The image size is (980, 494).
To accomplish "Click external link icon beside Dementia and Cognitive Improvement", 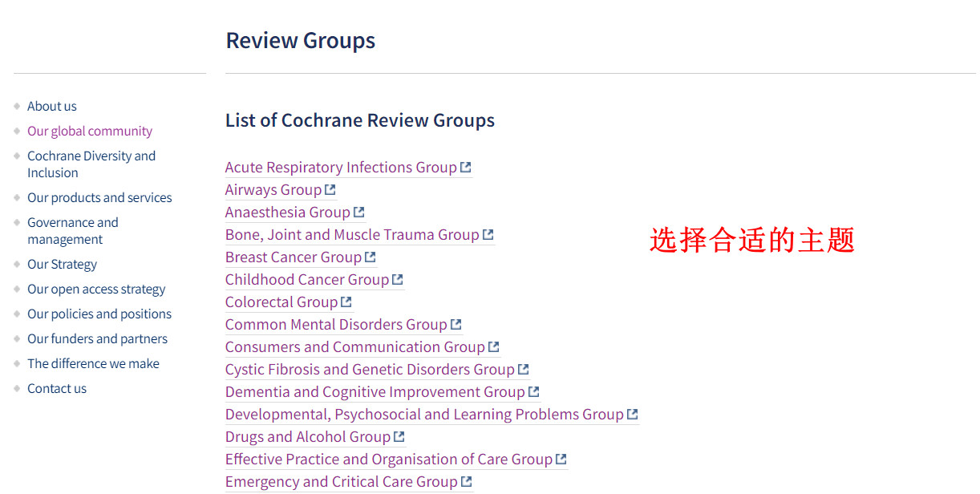I will pos(534,392).
